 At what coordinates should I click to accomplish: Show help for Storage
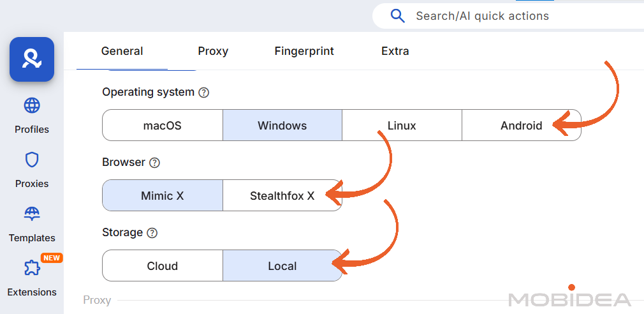pos(152,233)
